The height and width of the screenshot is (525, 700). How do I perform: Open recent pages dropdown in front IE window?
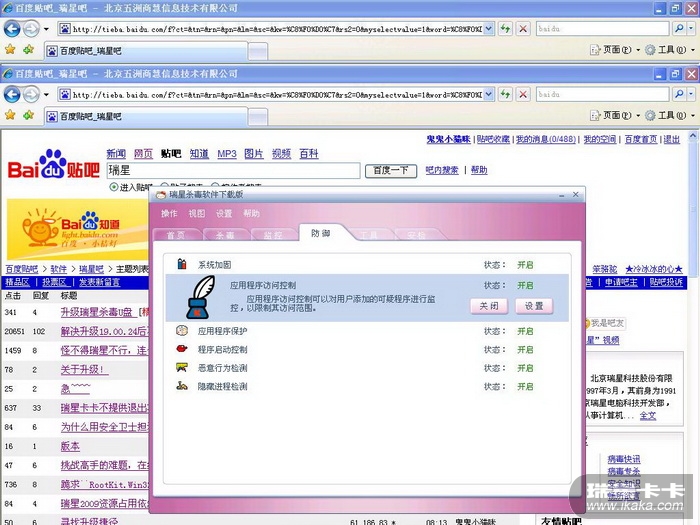pos(46,95)
